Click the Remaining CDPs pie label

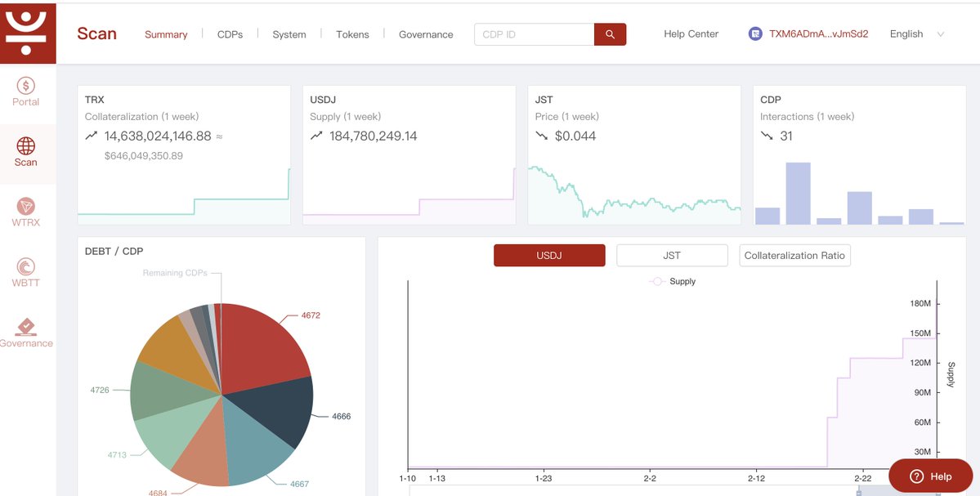click(174, 273)
